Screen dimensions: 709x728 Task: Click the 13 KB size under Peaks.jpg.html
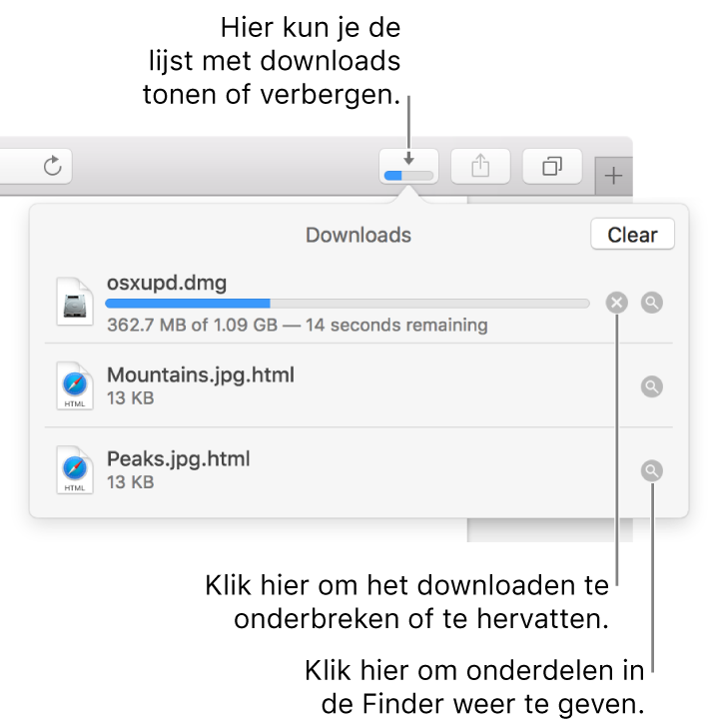tap(130, 482)
